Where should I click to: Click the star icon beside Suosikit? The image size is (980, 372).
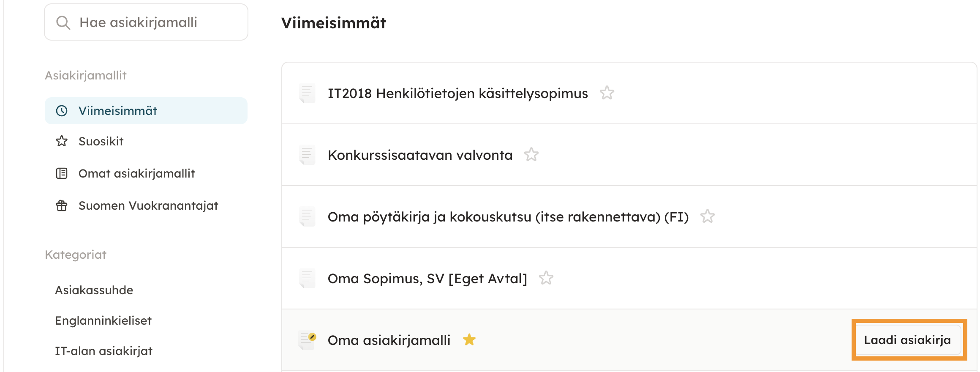tap(62, 141)
